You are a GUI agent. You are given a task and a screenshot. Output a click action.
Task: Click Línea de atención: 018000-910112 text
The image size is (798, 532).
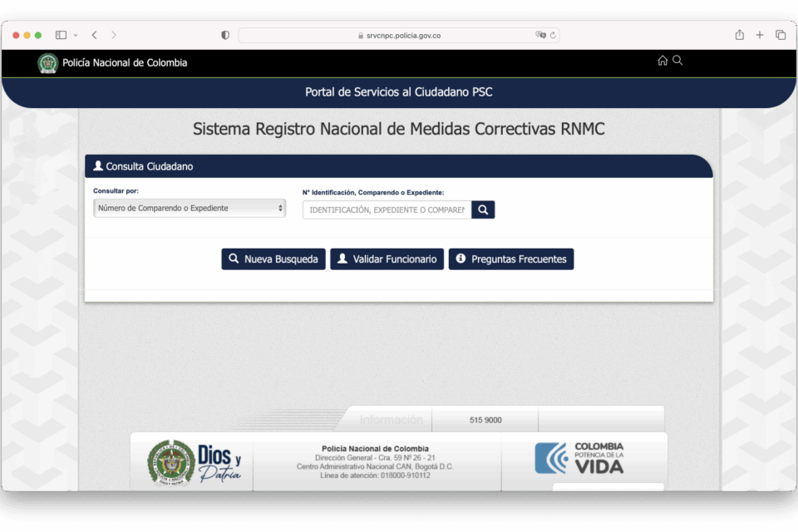[x=375, y=475]
